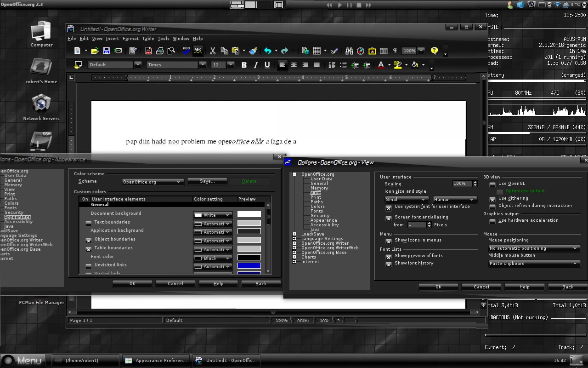Open the Color Scheme dropdown
The image size is (588, 368).
pyautogui.click(x=153, y=182)
